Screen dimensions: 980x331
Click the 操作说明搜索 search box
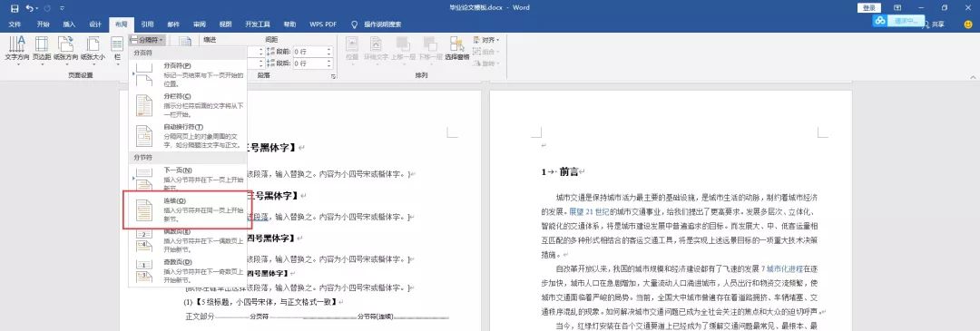pos(383,24)
